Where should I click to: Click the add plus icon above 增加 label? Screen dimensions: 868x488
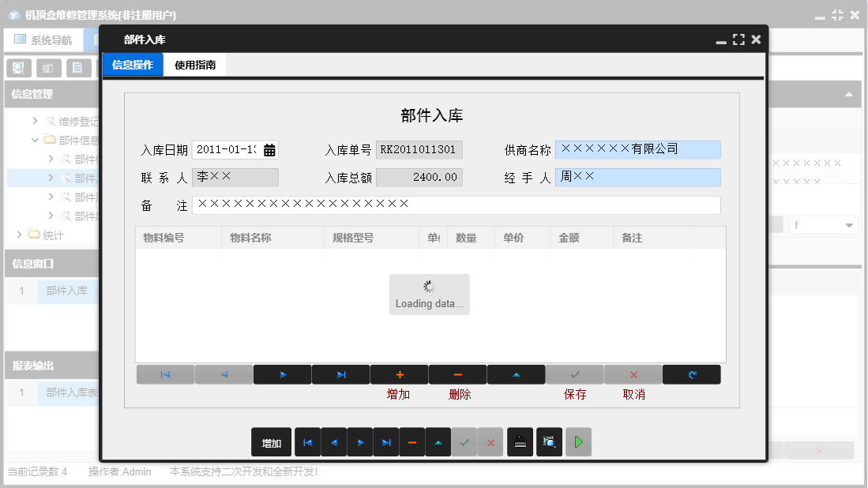399,374
